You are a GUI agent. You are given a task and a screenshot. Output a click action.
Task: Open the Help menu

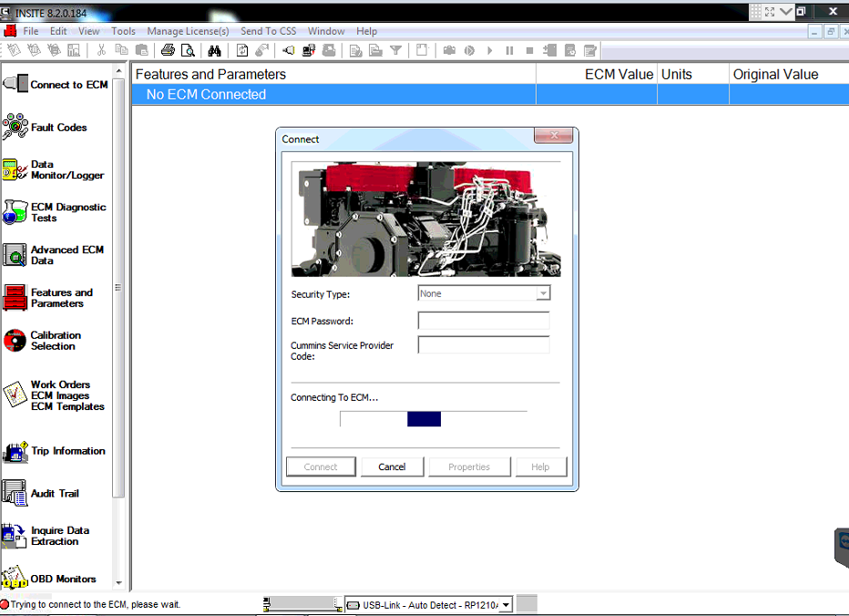(366, 31)
